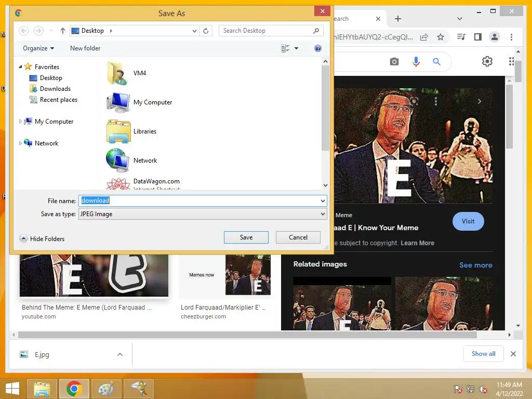Select Desktop under Favorites
The width and height of the screenshot is (532, 399).
46,78
